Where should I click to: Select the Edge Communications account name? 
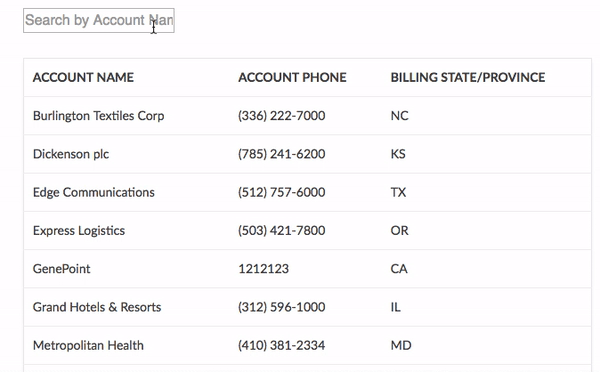pyautogui.click(x=94, y=192)
